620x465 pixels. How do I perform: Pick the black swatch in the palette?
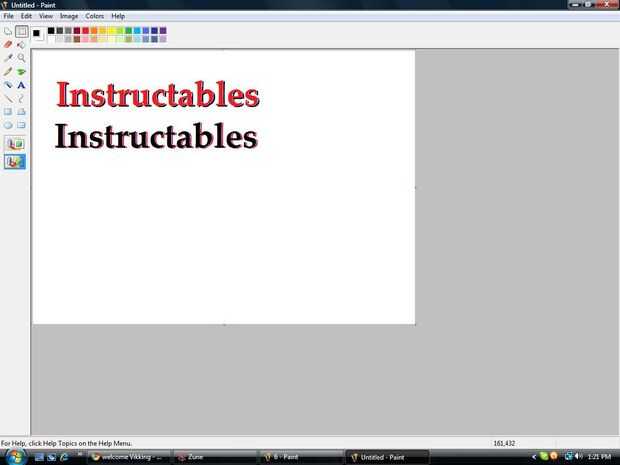point(51,30)
